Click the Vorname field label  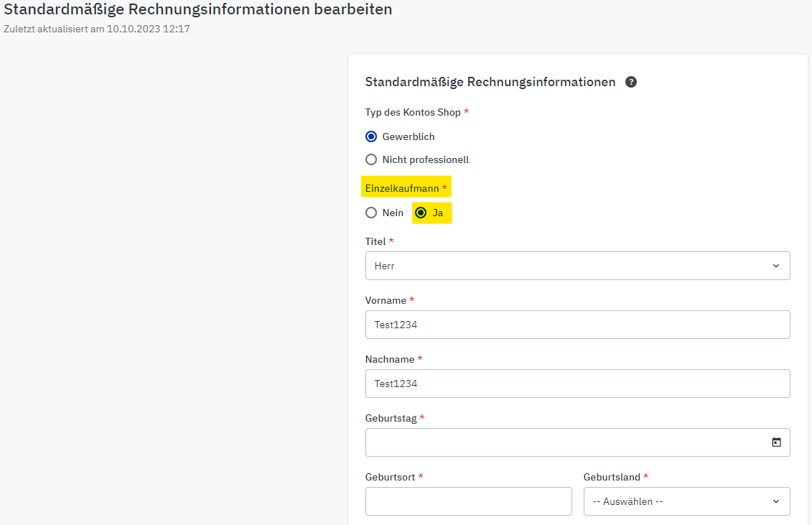pos(386,301)
